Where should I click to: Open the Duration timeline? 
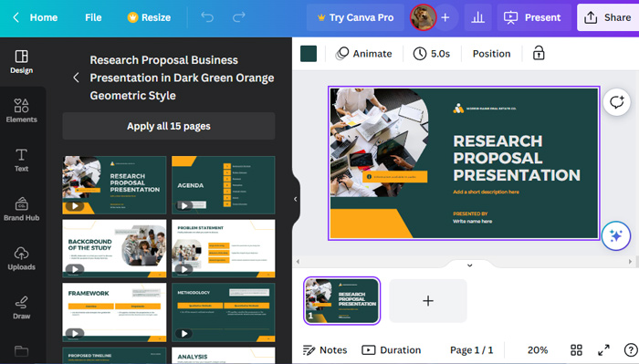pos(392,350)
